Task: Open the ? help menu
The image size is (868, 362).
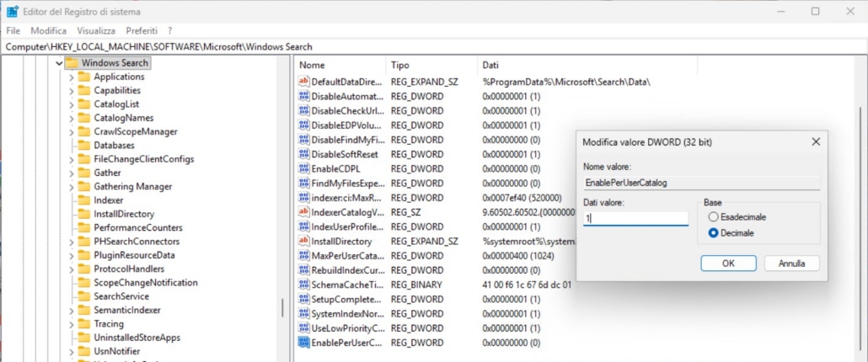Action: 170,31
